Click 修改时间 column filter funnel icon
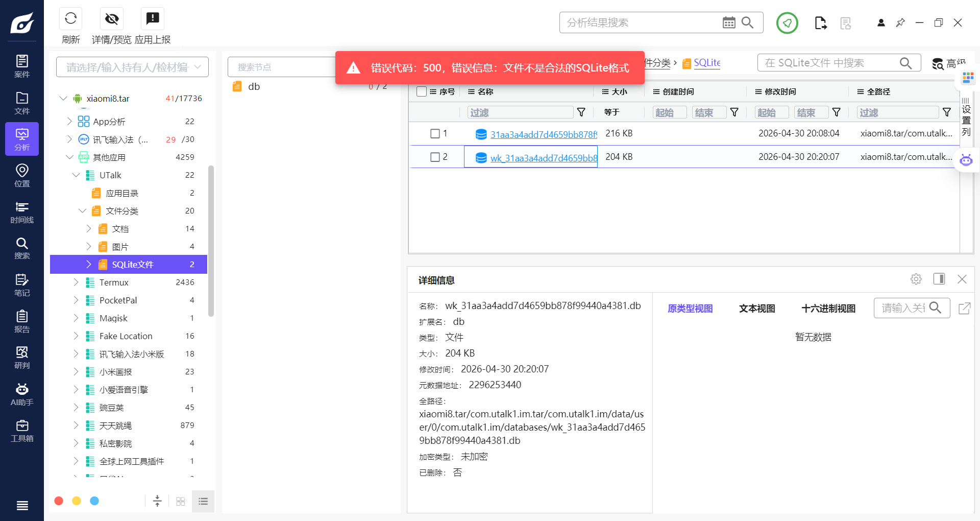The height and width of the screenshot is (521, 980). [836, 112]
